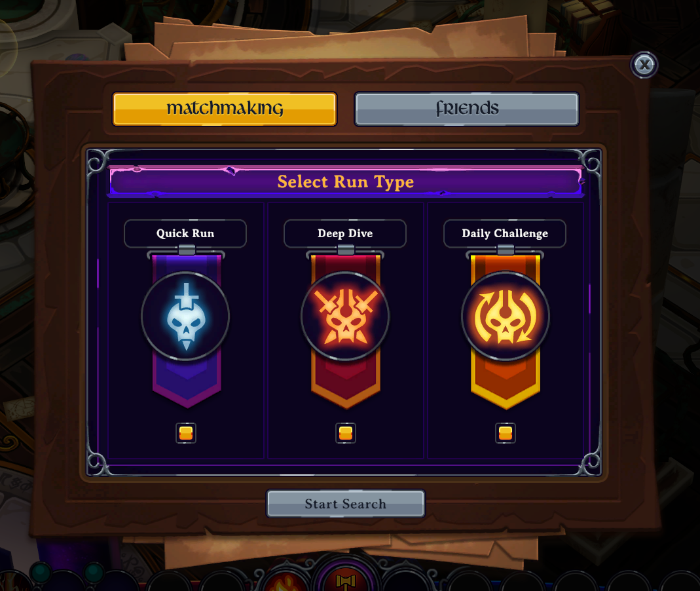Screen dimensions: 700x591
Task: Switch to the Friends tab
Action: (466, 109)
